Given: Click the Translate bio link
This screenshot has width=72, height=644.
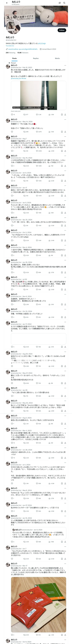Looking at the screenshot, I should (10, 46).
